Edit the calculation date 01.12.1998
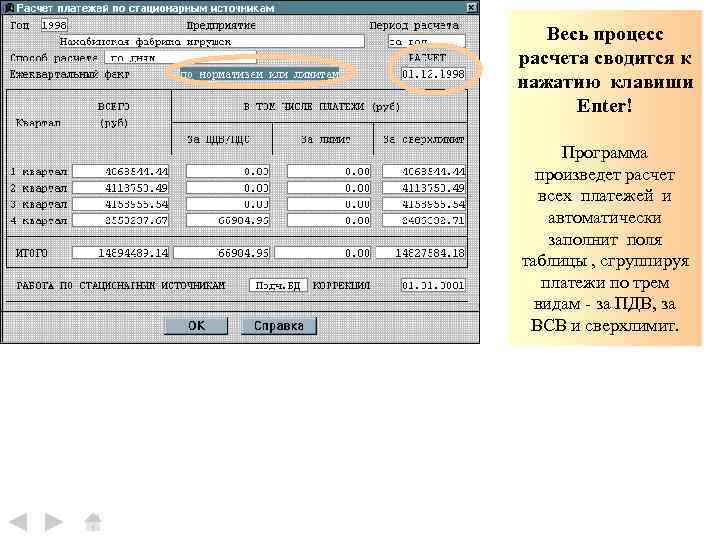Viewport: 720px width, 540px height. coord(433,74)
